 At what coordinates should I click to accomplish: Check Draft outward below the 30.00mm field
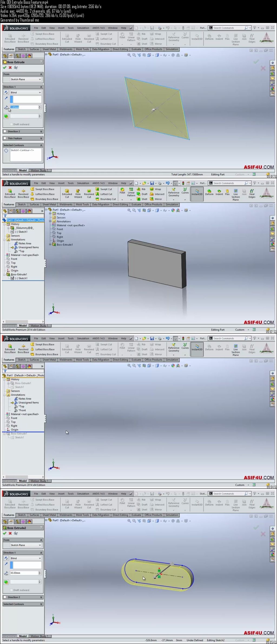click(11, 590)
